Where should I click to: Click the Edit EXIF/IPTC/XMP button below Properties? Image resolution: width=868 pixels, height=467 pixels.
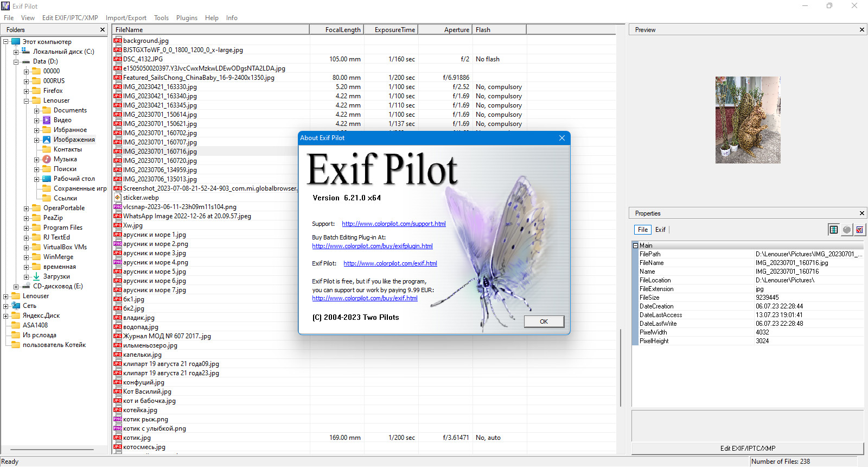pyautogui.click(x=748, y=449)
